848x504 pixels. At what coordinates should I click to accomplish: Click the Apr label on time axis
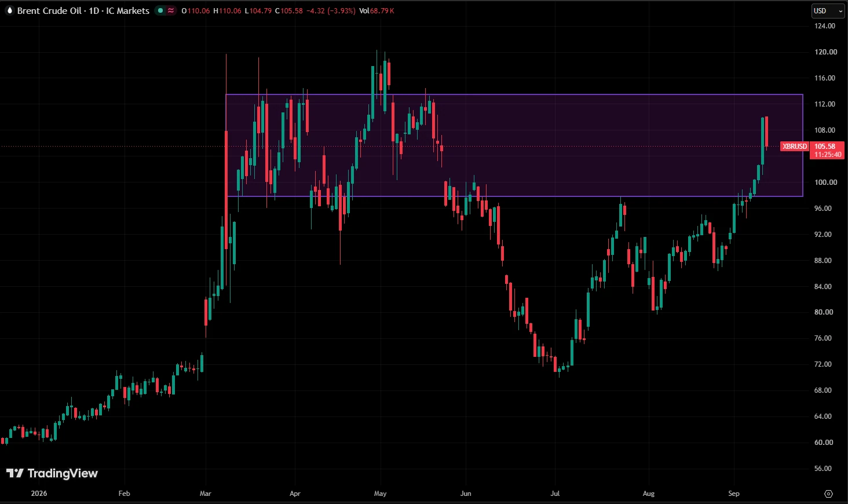295,494
